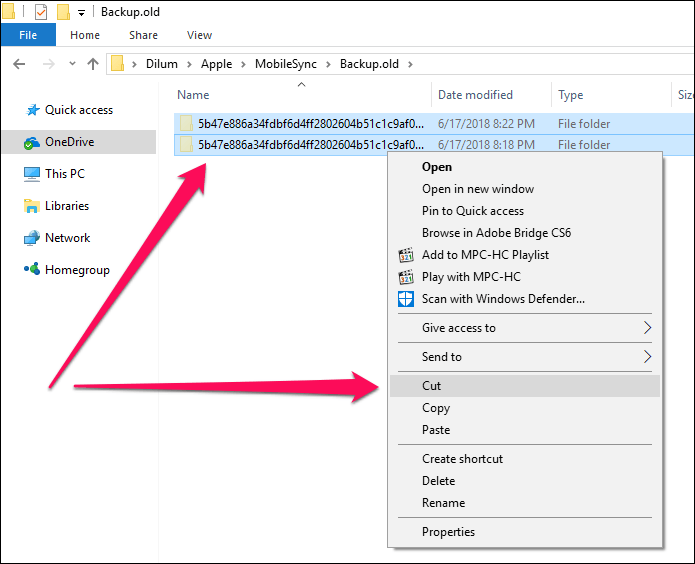
Task: Select the folder modified at 8:18 PM
Action: (434, 145)
